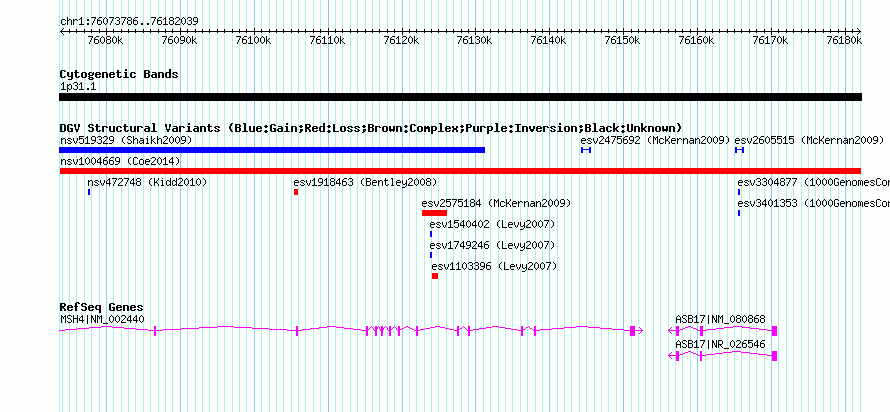Click the 76140k ruler tick label
Viewport: 890px width, 412px height.
pos(548,40)
